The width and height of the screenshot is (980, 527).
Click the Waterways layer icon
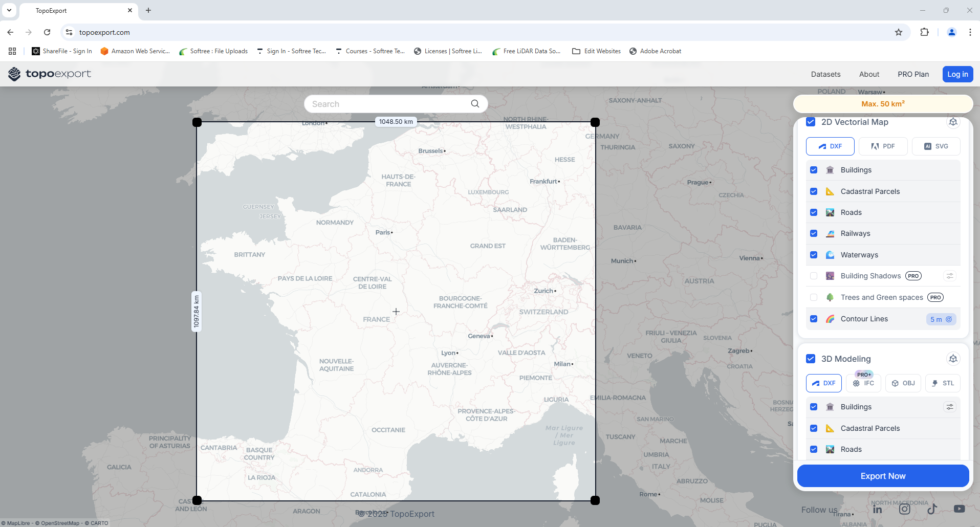tap(830, 255)
